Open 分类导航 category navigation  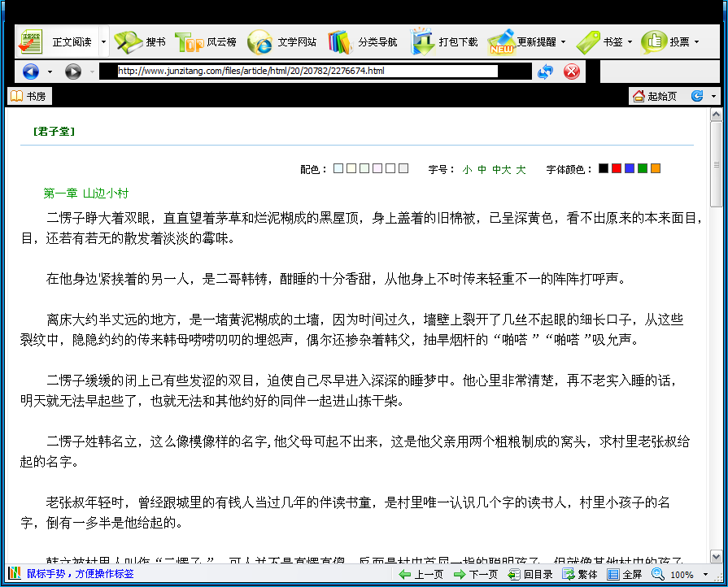(x=340, y=41)
